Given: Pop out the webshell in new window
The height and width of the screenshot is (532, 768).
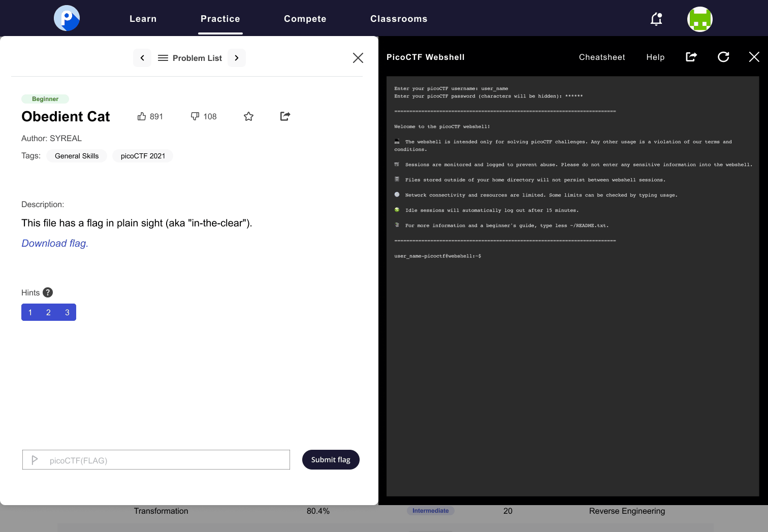Looking at the screenshot, I should click(691, 57).
